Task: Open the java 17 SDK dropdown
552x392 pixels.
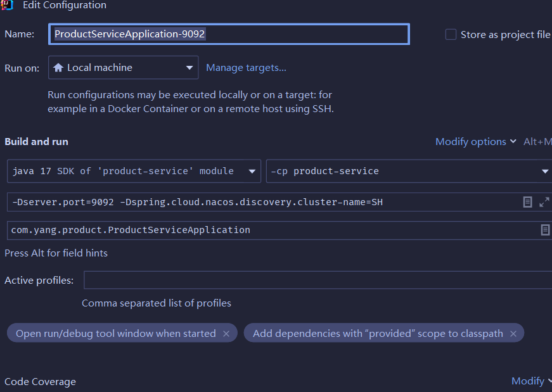Action: pyautogui.click(x=134, y=171)
